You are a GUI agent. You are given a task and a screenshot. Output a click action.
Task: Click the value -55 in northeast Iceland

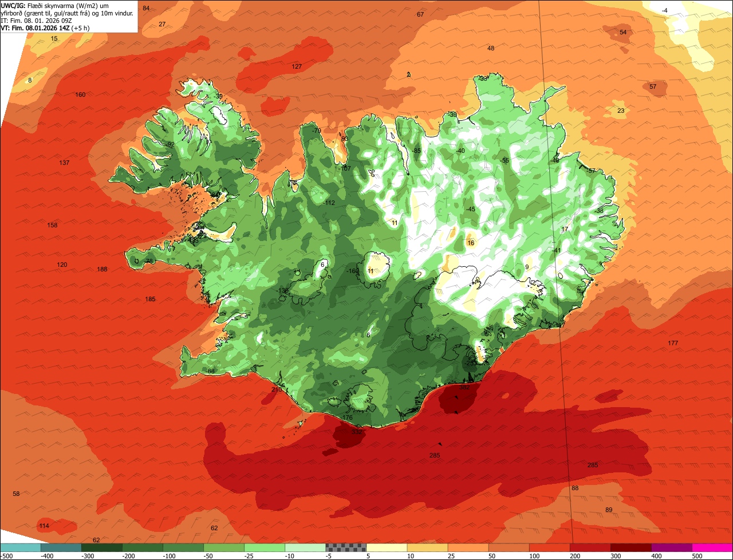[x=504, y=161]
